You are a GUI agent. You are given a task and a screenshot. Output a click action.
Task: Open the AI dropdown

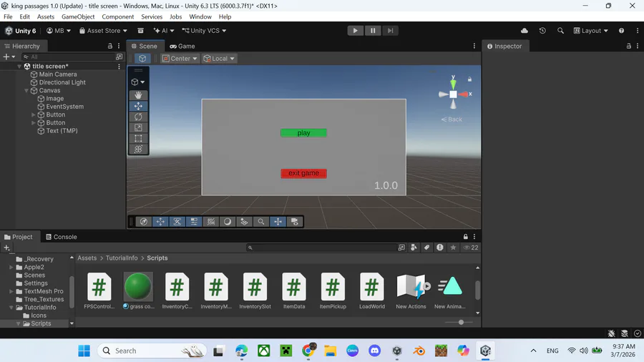point(164,30)
